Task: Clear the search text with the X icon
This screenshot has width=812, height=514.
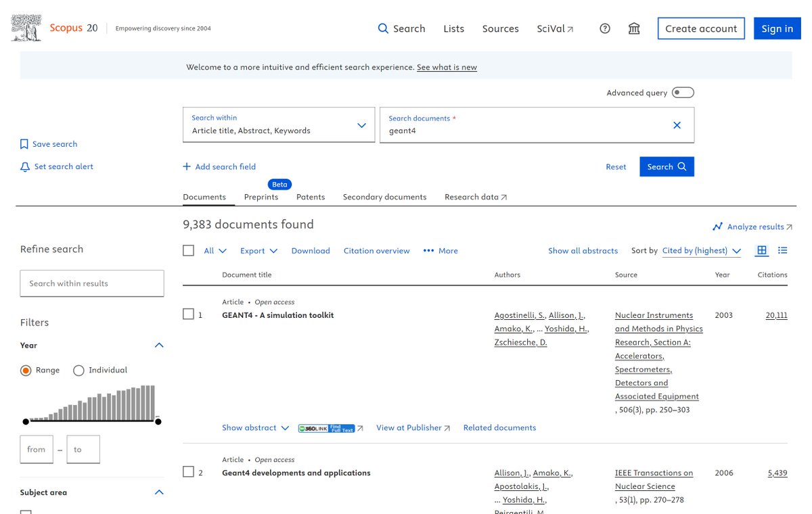Action: (x=677, y=125)
